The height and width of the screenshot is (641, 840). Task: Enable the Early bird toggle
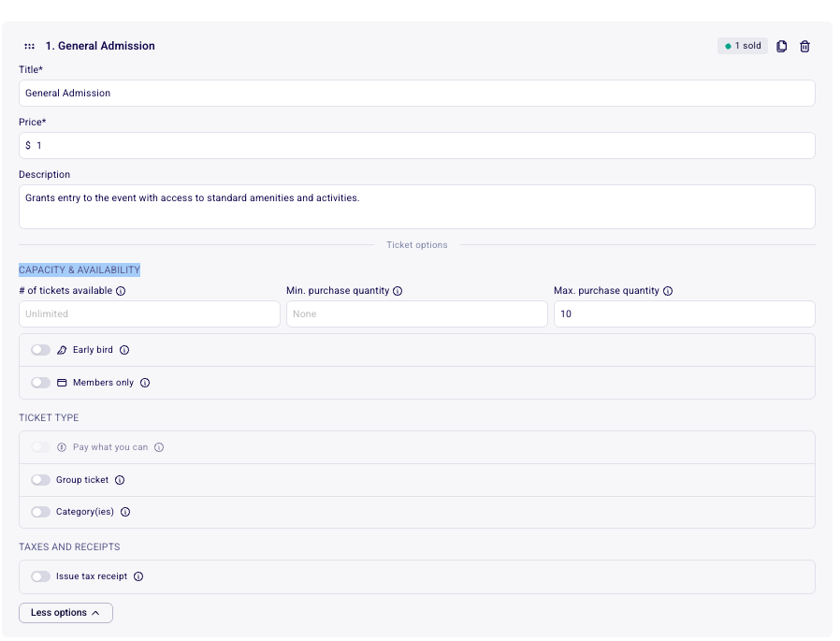coord(41,350)
